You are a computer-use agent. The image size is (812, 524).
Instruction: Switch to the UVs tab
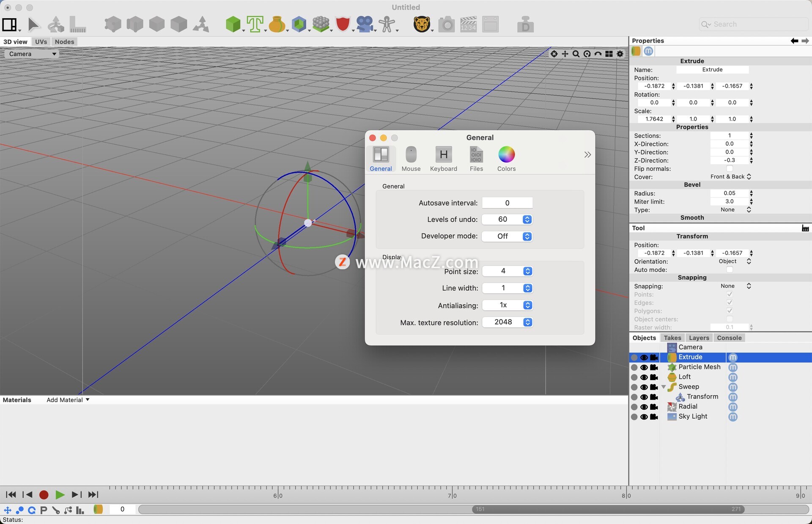tap(41, 41)
